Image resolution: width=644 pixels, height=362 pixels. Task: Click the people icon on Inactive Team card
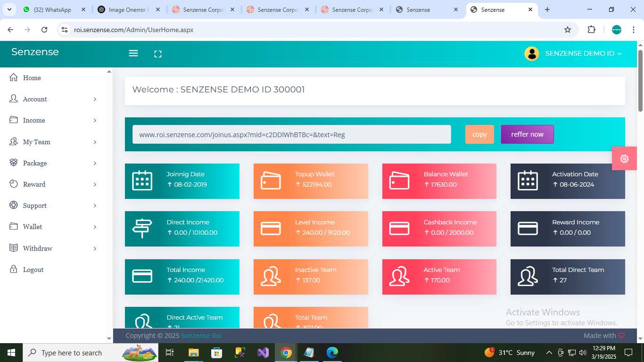271,276
